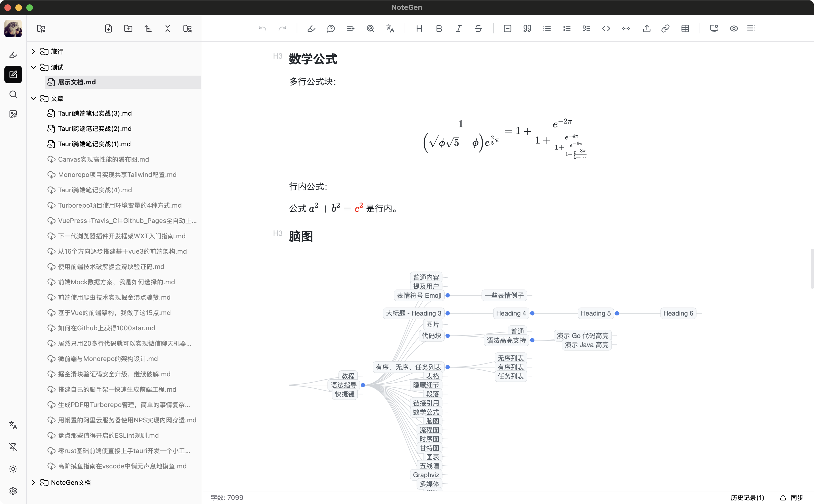Open Tauri跨端笔记实战(2).md file
814x504 pixels.
click(x=95, y=129)
